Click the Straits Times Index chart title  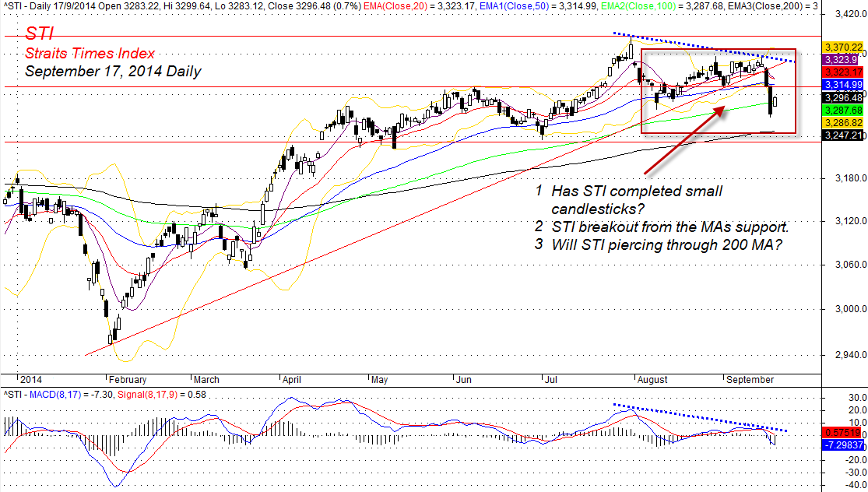[90, 53]
